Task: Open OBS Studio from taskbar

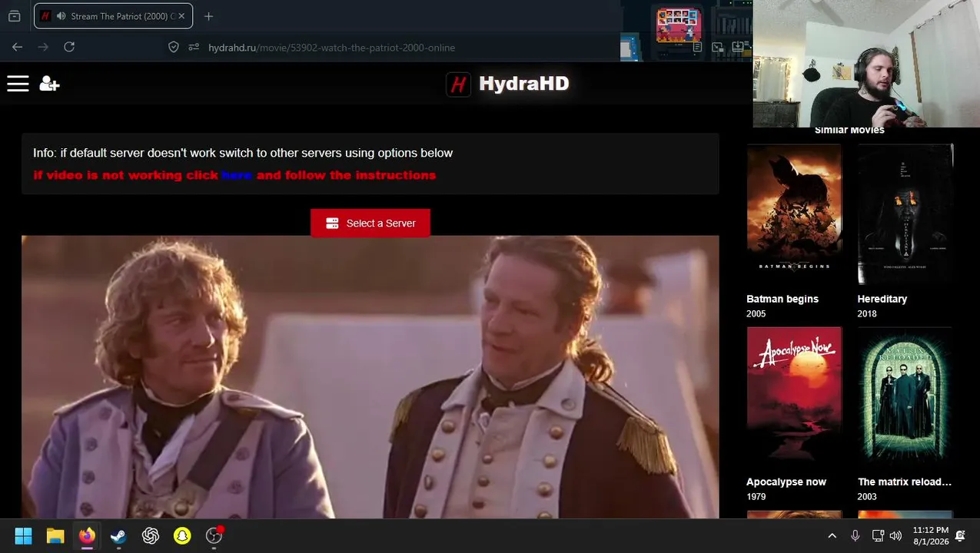Action: pyautogui.click(x=214, y=536)
